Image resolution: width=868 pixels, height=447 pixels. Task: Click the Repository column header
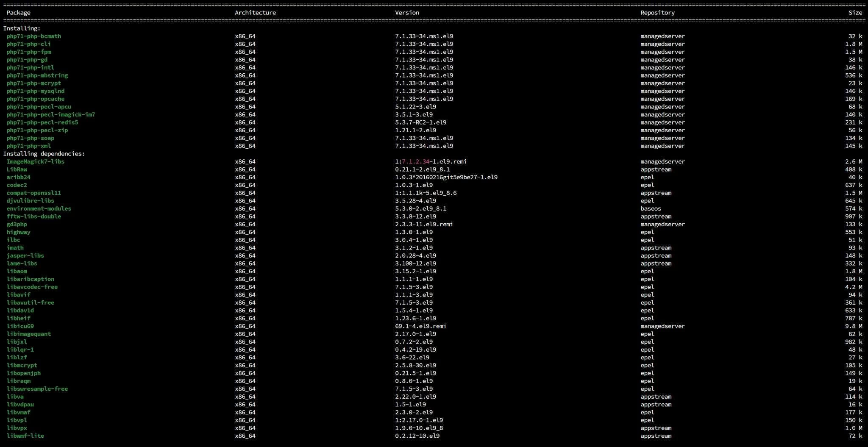(657, 13)
